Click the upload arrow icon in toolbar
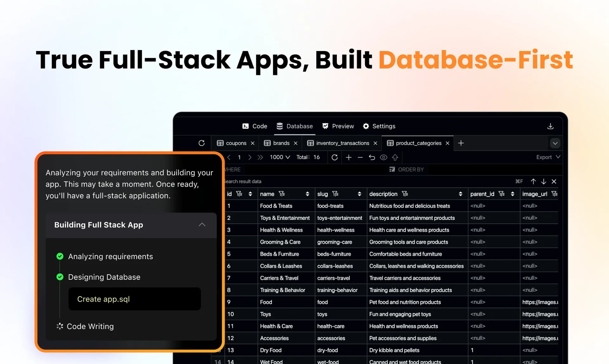This screenshot has height=364, width=609. coord(395,157)
